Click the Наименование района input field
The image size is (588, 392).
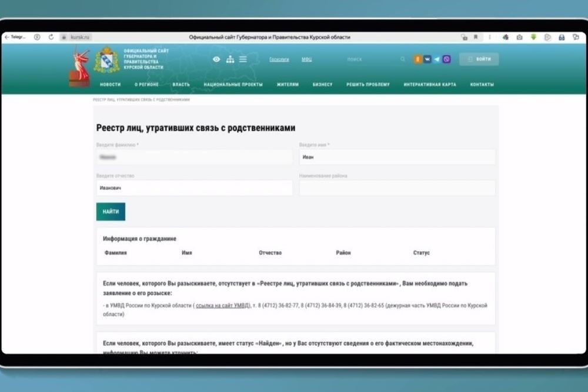[x=397, y=188]
